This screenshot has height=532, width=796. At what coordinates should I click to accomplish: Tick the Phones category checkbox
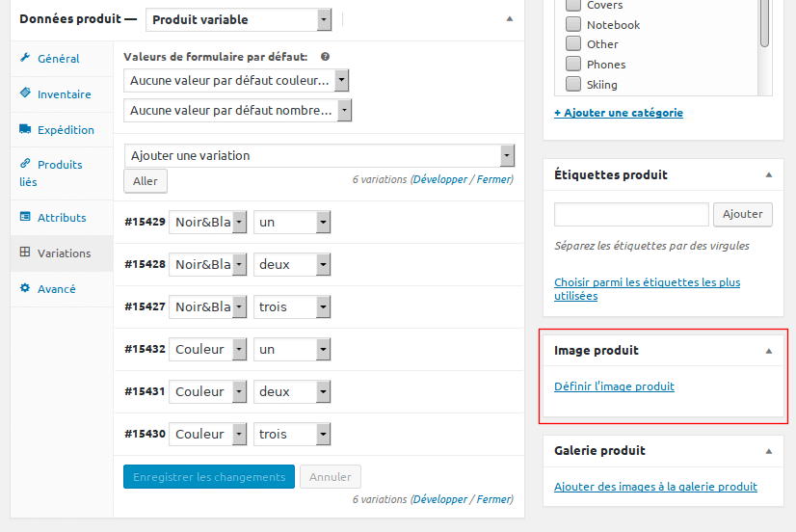(x=573, y=64)
